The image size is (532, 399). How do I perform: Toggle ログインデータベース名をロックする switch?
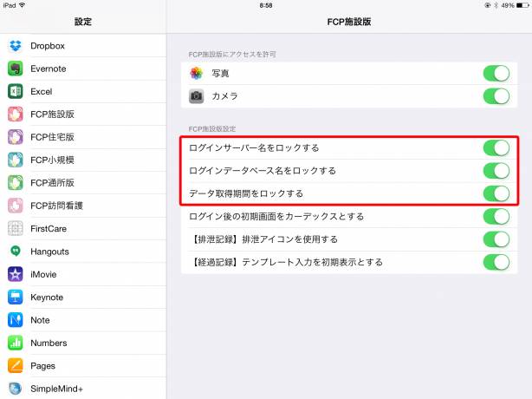pyautogui.click(x=496, y=171)
